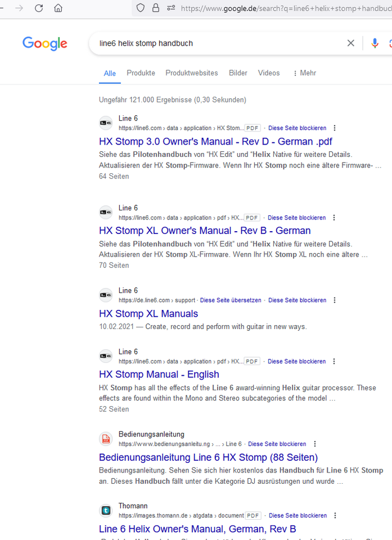Click the Google logo
This screenshot has width=392, height=540.
pos(45,43)
